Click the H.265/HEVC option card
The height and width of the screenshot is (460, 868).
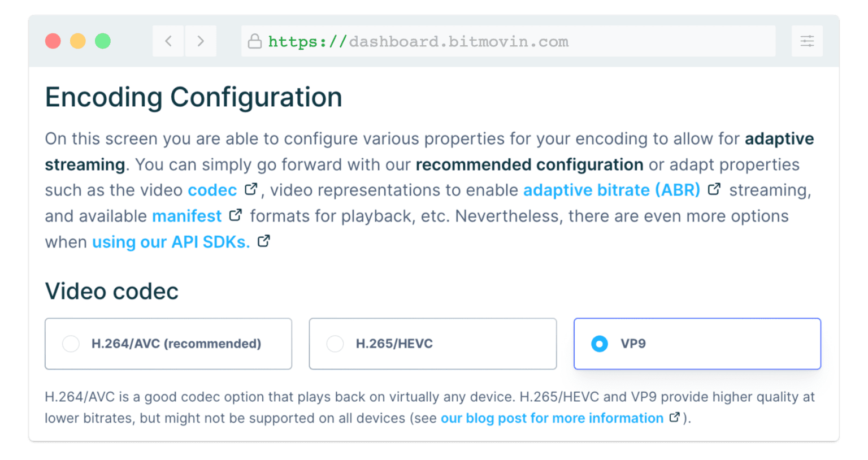click(x=433, y=344)
